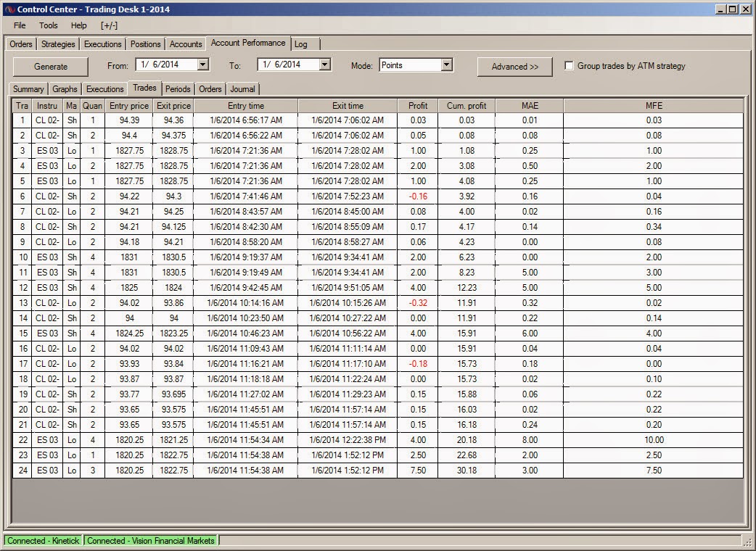The height and width of the screenshot is (551, 756).
Task: Minimize the Control Center window
Action: coord(720,9)
